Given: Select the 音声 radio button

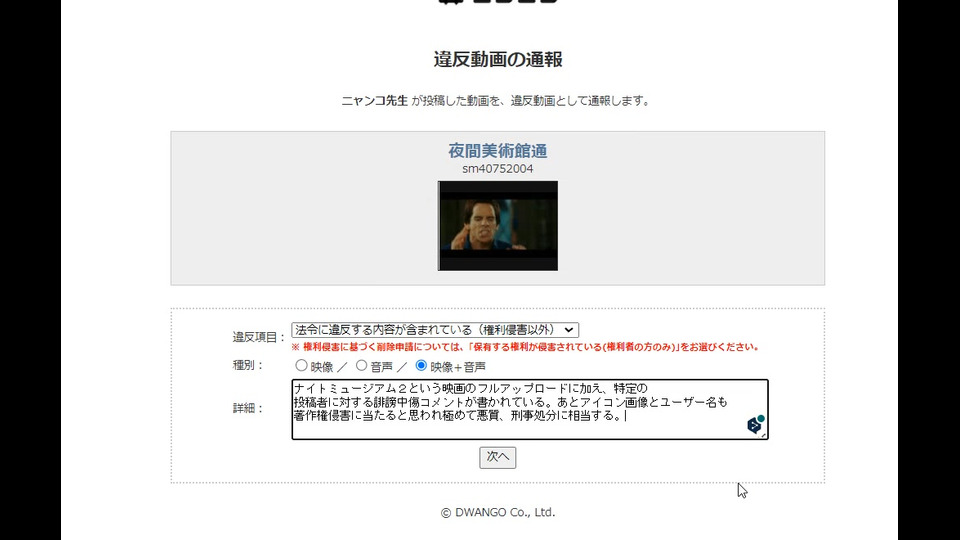Looking at the screenshot, I should pyautogui.click(x=361, y=366).
